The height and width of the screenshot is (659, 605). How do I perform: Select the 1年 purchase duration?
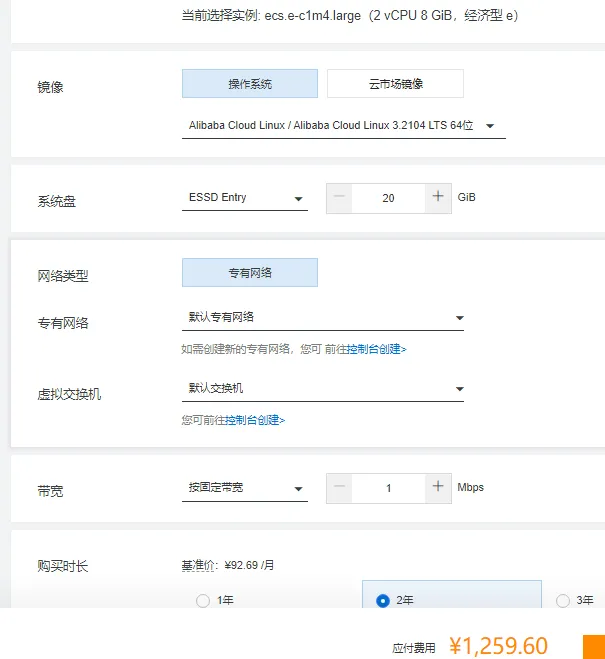(215, 600)
